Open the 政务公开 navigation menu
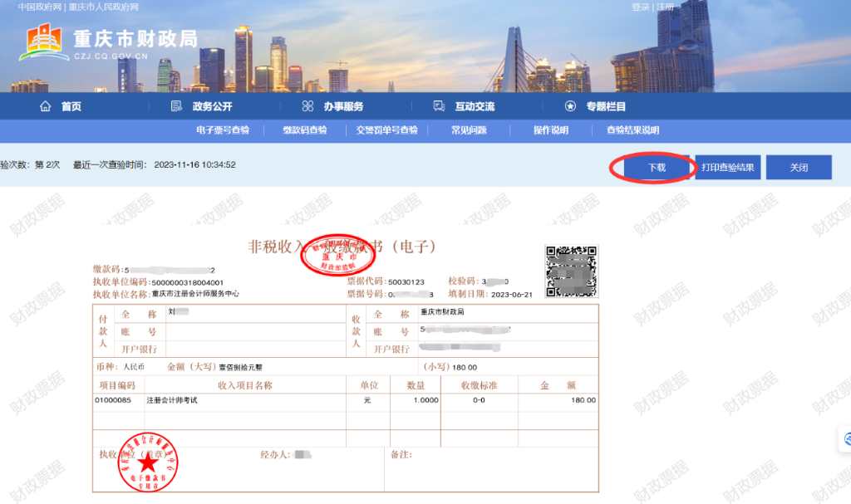 [x=212, y=106]
